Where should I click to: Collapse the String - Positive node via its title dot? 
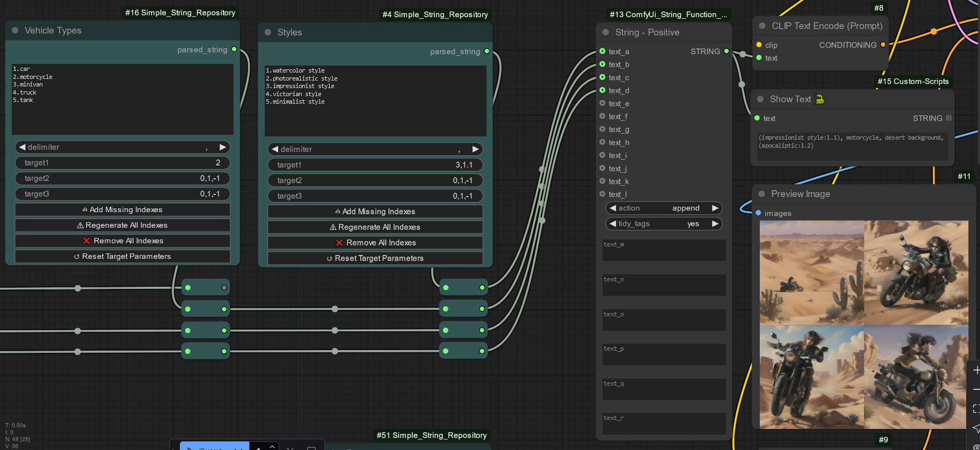coord(606,32)
